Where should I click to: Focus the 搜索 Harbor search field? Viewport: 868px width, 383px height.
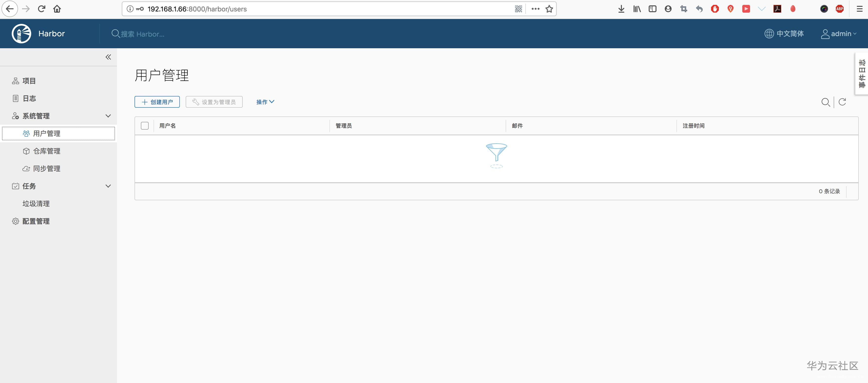143,34
